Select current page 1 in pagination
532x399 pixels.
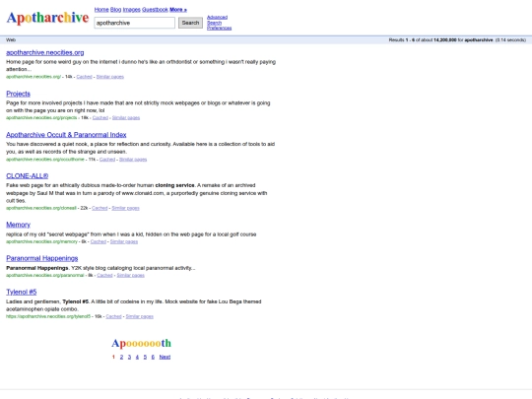click(x=113, y=357)
